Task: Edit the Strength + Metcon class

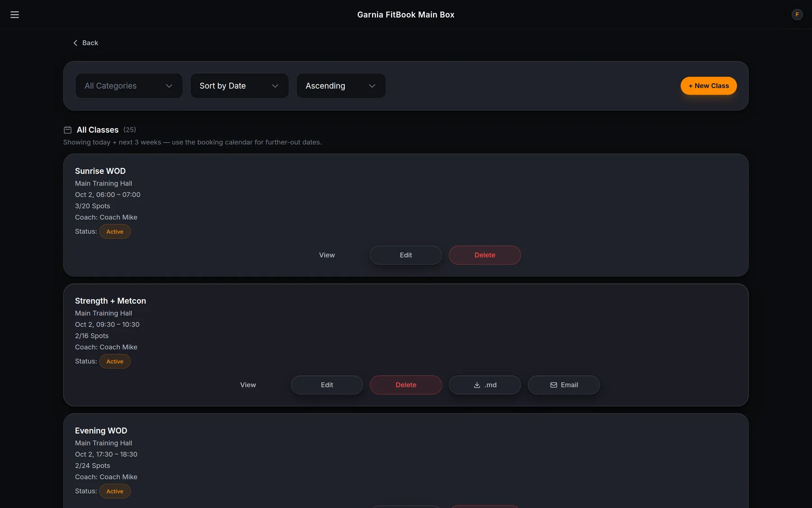Action: click(x=327, y=385)
